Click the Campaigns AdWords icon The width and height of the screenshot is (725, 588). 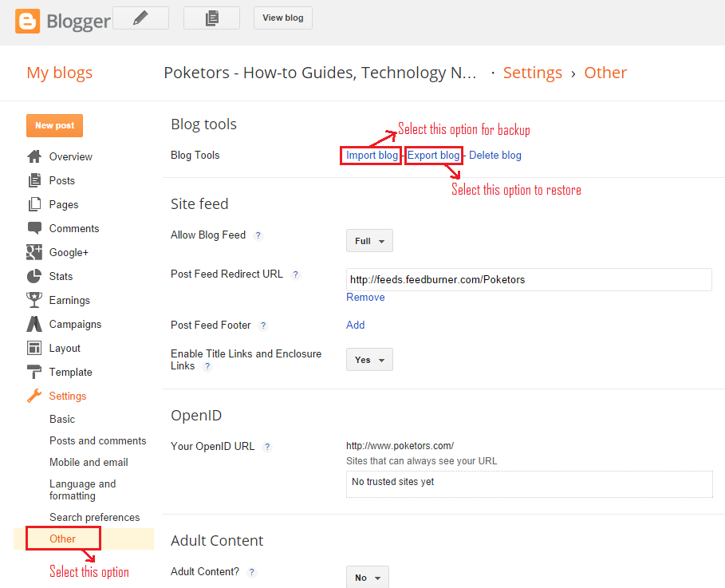click(34, 324)
